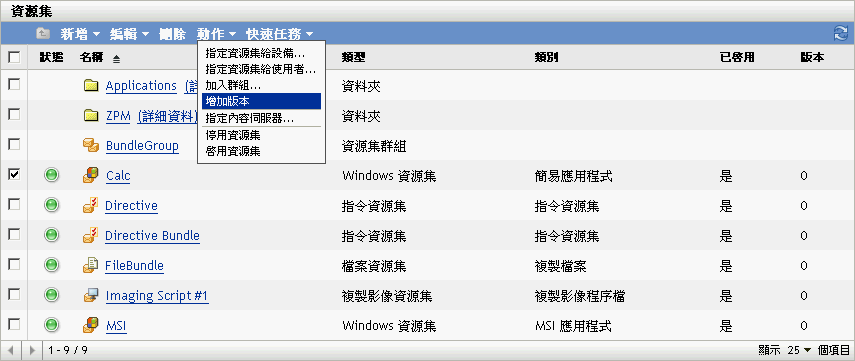This screenshot has width=855, height=361.
Task: Click the BundleGroup group icon
Action: (x=91, y=145)
